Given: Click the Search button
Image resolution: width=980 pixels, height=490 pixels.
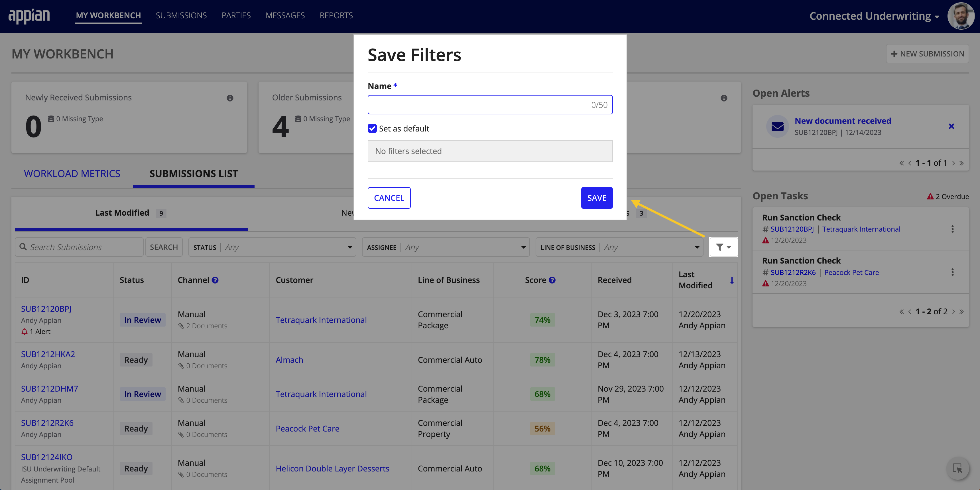Looking at the screenshot, I should [x=164, y=247].
